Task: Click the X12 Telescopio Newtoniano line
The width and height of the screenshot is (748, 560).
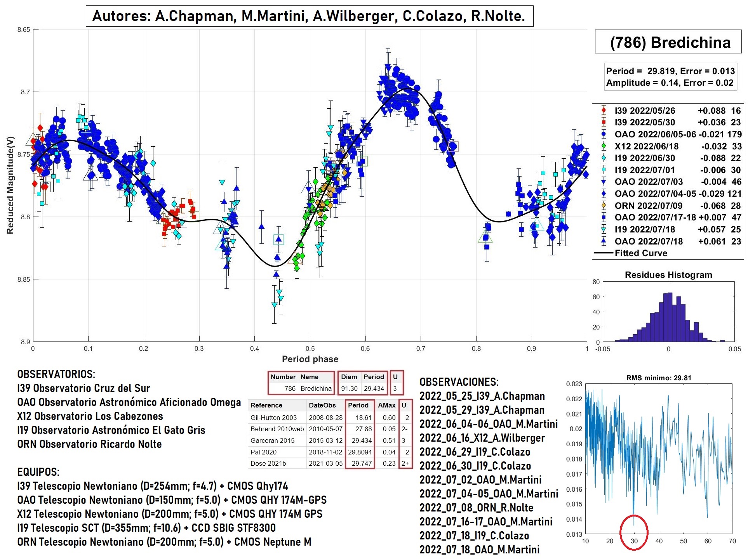Action: (170, 514)
